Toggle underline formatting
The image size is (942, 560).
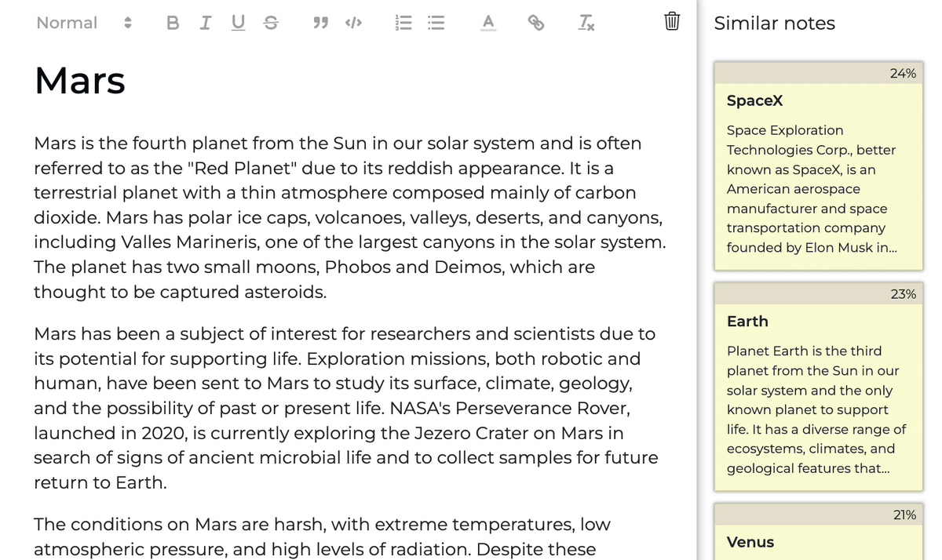[x=238, y=24]
